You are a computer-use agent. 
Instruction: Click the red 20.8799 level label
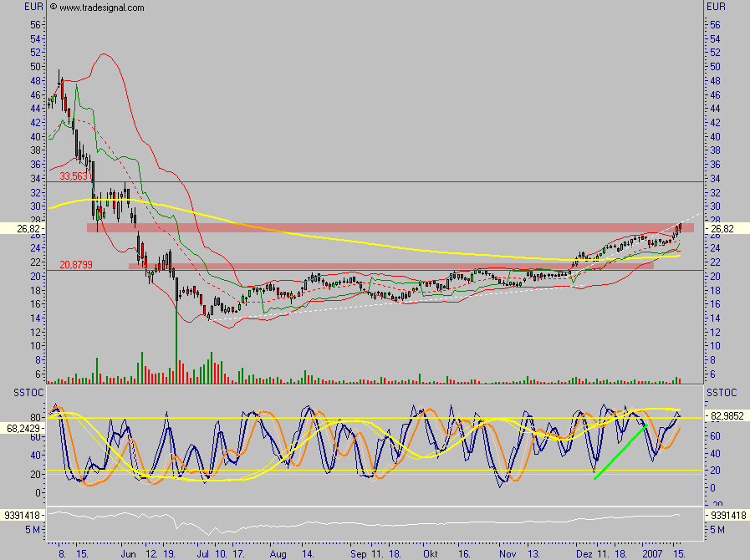point(74,265)
